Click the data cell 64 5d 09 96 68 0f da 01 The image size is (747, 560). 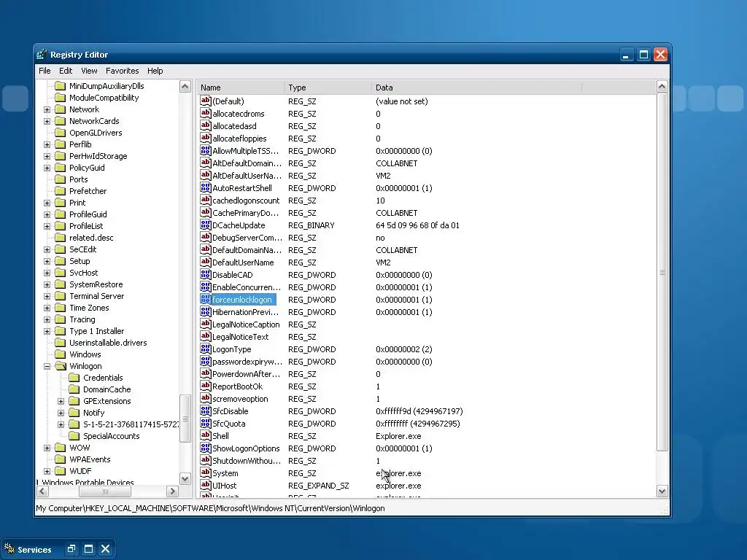[417, 225]
